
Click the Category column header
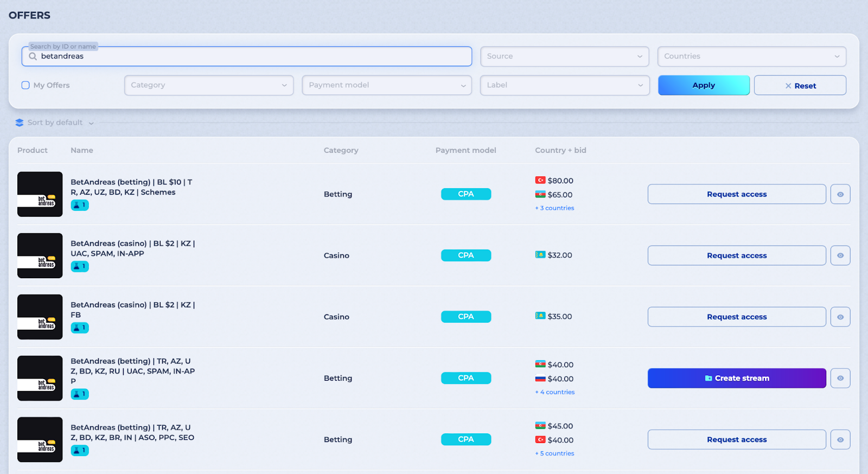(341, 150)
